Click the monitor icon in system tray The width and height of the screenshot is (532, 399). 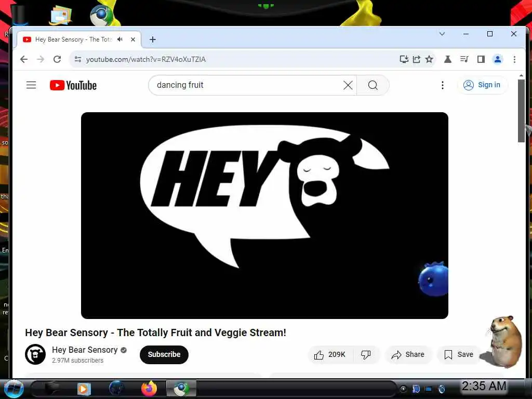tap(429, 389)
